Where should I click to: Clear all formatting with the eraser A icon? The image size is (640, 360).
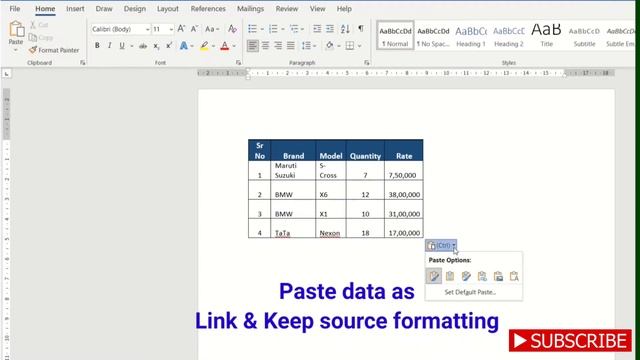[x=232, y=29]
